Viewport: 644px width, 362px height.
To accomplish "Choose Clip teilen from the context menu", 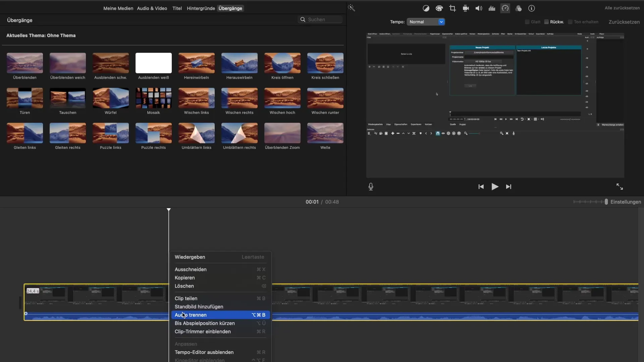I will [220, 298].
